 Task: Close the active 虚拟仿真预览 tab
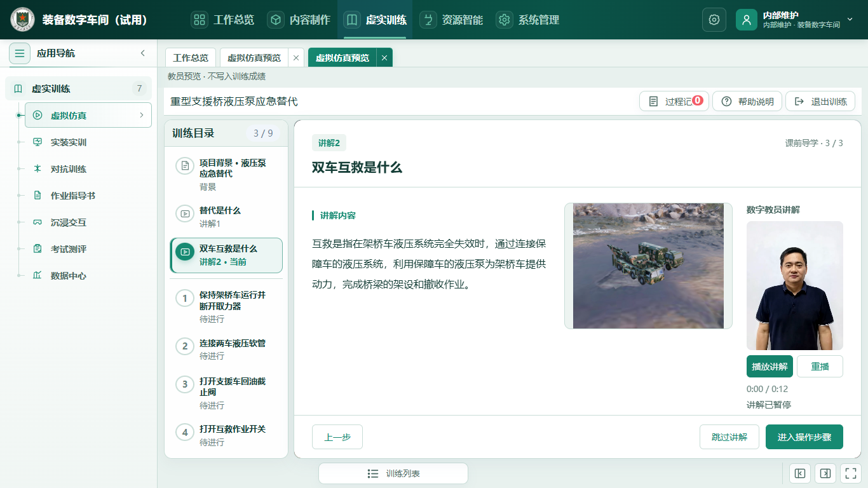[x=384, y=58]
